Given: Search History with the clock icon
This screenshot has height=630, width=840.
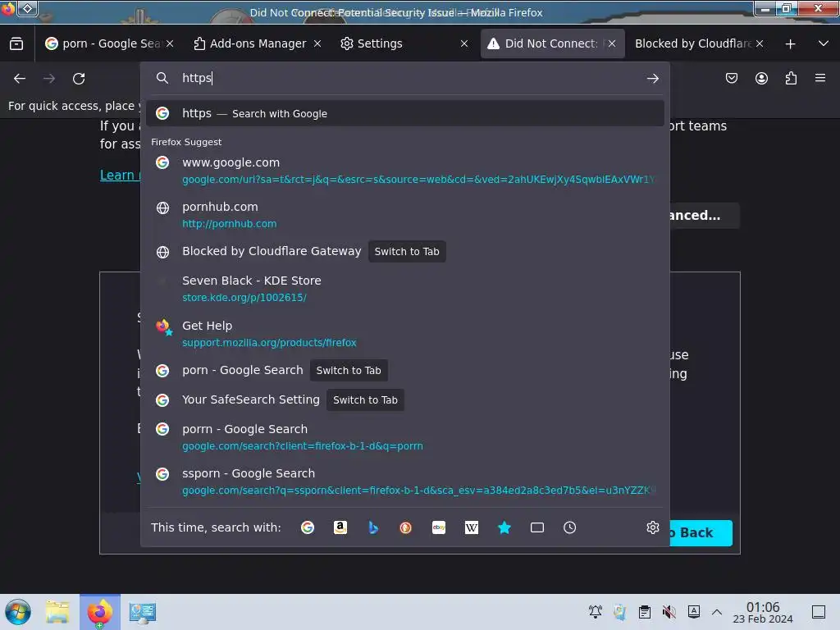Looking at the screenshot, I should coord(569,527).
